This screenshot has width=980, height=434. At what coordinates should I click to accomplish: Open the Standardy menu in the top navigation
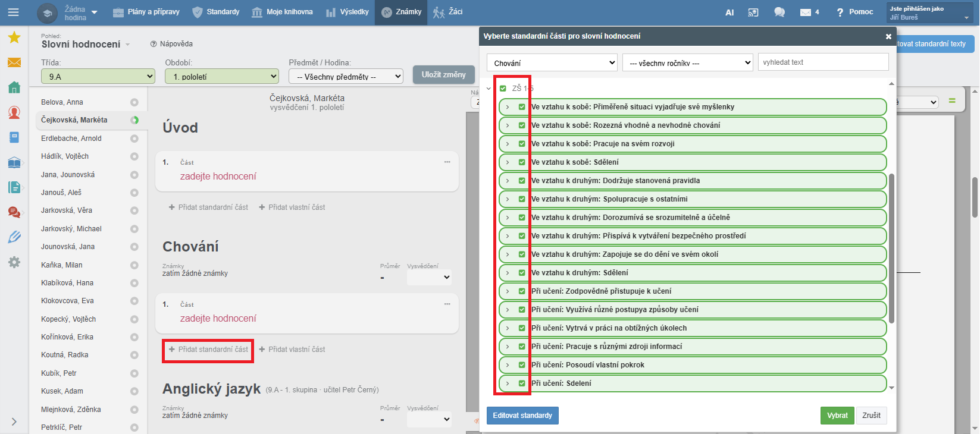tap(216, 12)
